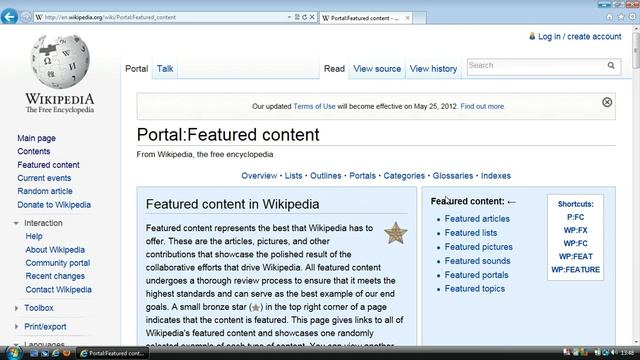The width and height of the screenshot is (640, 360).
Task: Click the compatibility view icon in address bar
Action: 297,17
